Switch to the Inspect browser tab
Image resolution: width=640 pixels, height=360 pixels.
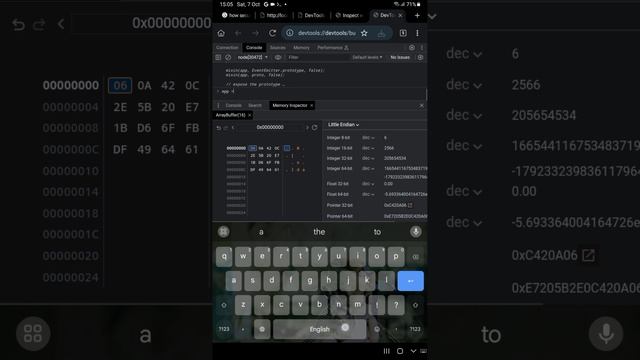click(x=349, y=16)
